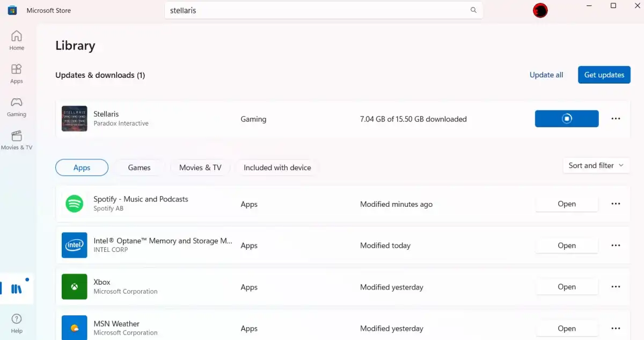Click the Xbox app icon
Screen dimensions: 644x340
pyautogui.click(x=74, y=287)
